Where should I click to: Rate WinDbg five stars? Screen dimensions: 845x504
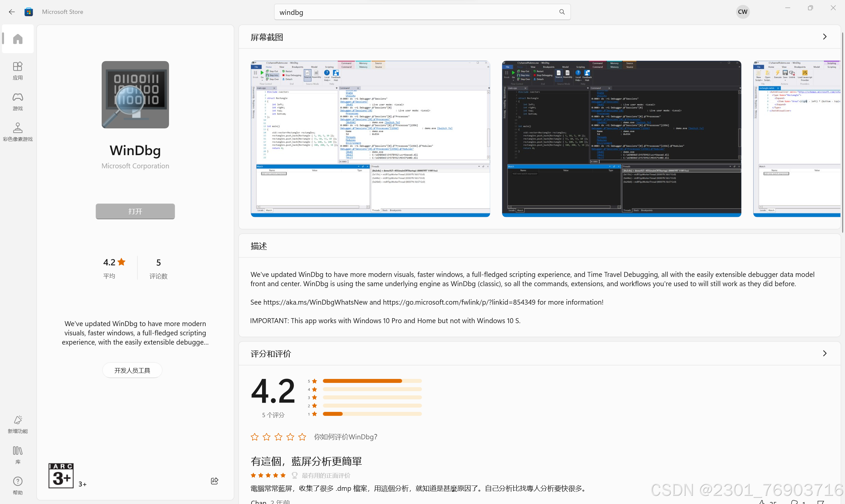302,437
